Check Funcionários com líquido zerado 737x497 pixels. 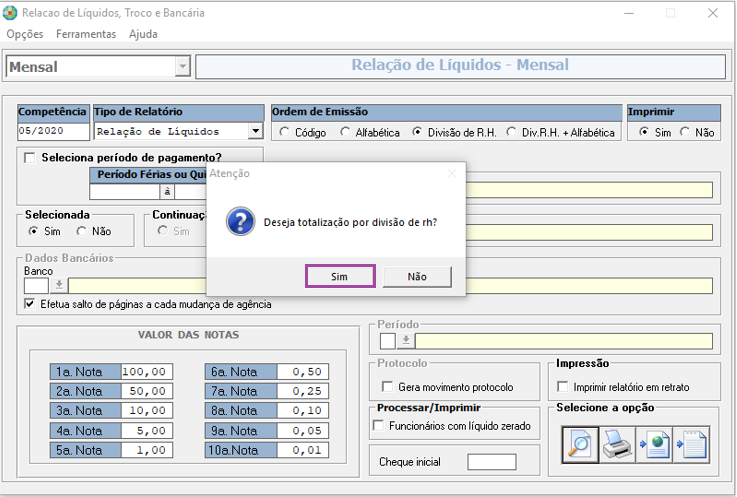pyautogui.click(x=378, y=425)
